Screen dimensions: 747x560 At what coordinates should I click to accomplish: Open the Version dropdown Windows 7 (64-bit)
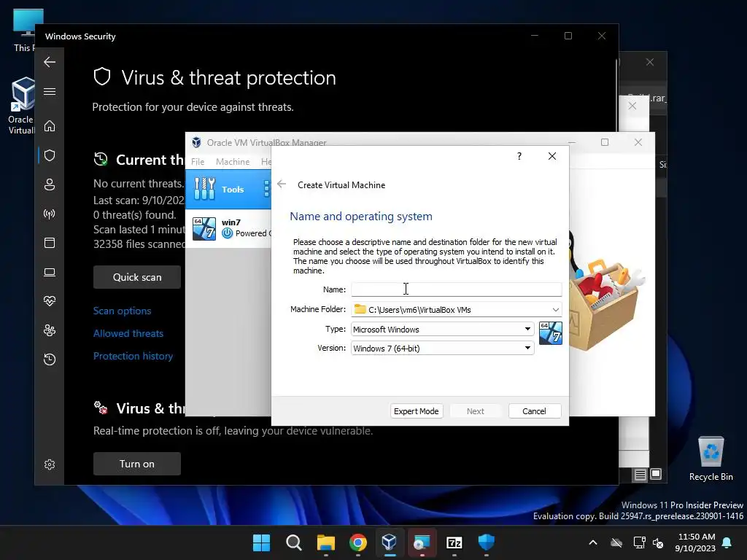(443, 348)
